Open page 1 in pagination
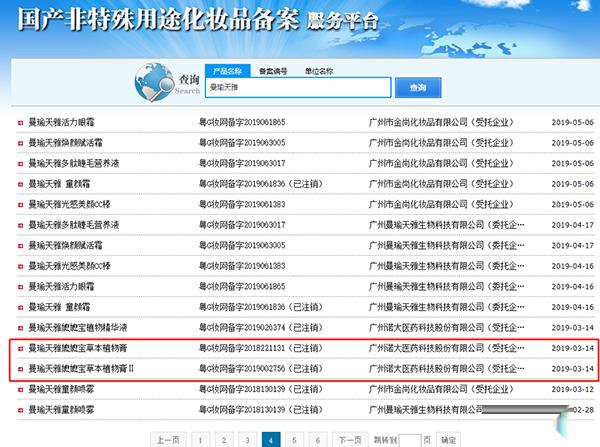This screenshot has height=447, width=600. [x=200, y=440]
